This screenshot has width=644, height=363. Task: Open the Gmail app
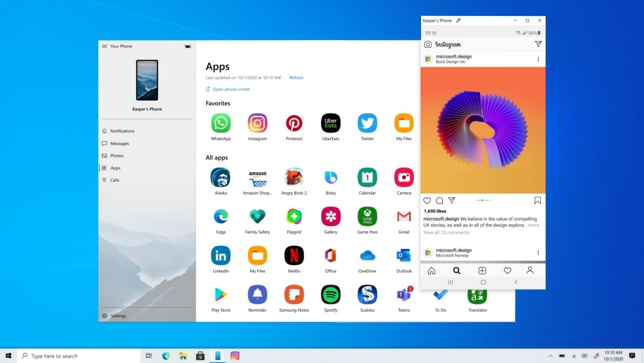coord(404,216)
